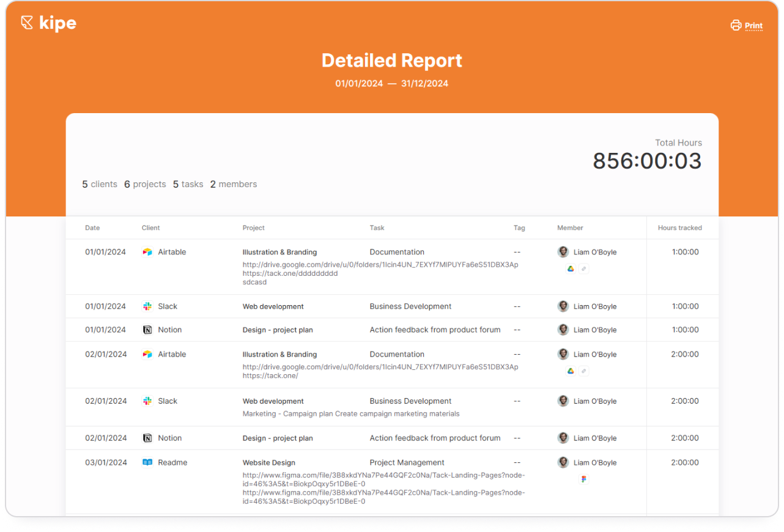Click the Hours tracked column header
This screenshot has width=784, height=532.
pos(680,227)
